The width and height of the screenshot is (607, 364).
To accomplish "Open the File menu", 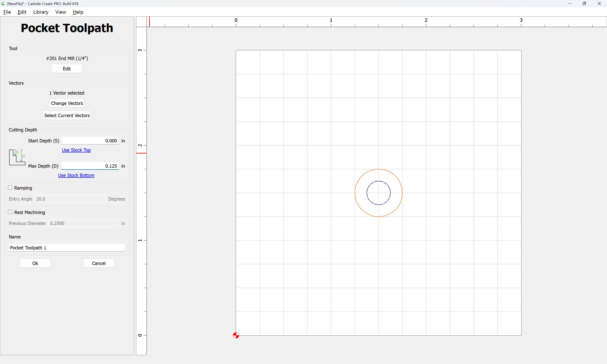I will (x=7, y=12).
